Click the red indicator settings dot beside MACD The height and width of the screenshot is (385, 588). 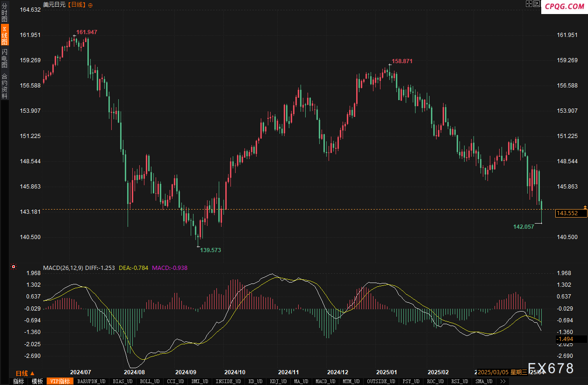tap(14, 267)
